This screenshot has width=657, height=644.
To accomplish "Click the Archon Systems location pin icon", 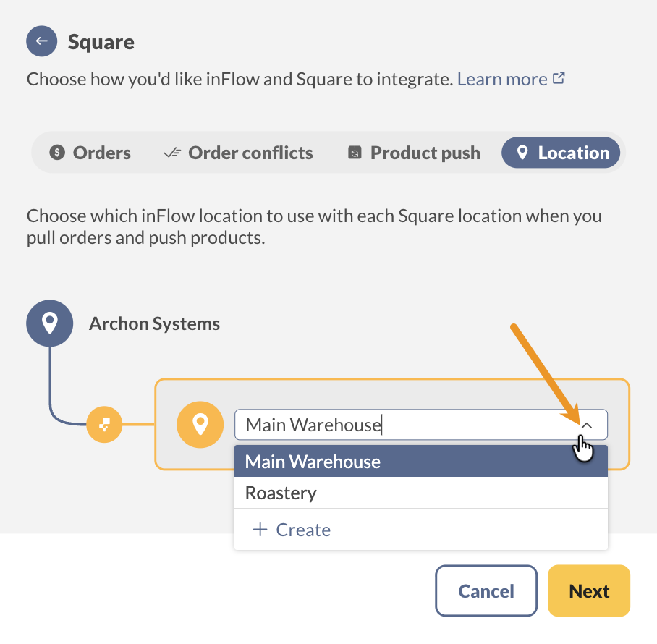I will pyautogui.click(x=49, y=323).
